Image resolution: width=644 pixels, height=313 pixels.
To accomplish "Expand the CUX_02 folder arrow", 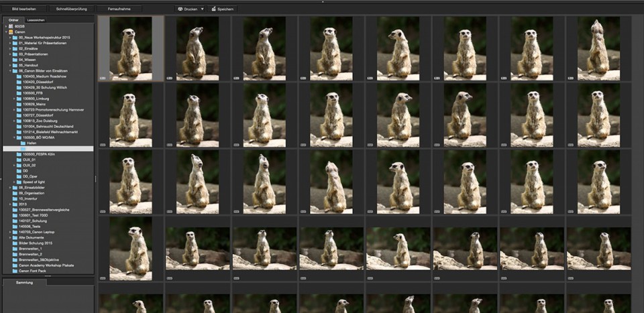I will (14, 166).
